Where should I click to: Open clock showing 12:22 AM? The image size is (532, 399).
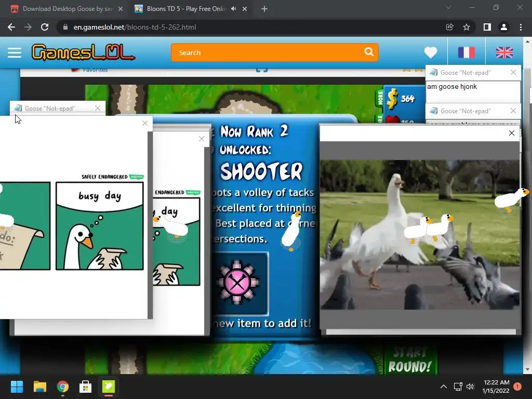point(496,387)
